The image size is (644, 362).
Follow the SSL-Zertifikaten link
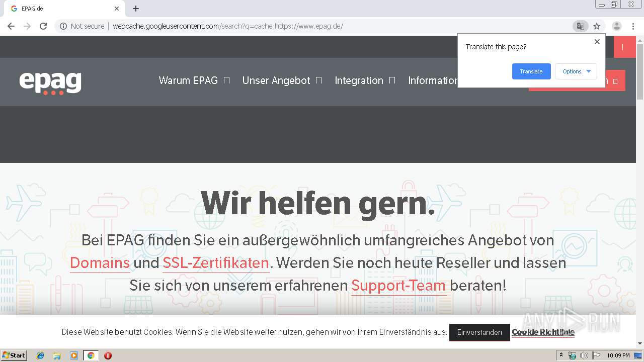[x=216, y=263]
